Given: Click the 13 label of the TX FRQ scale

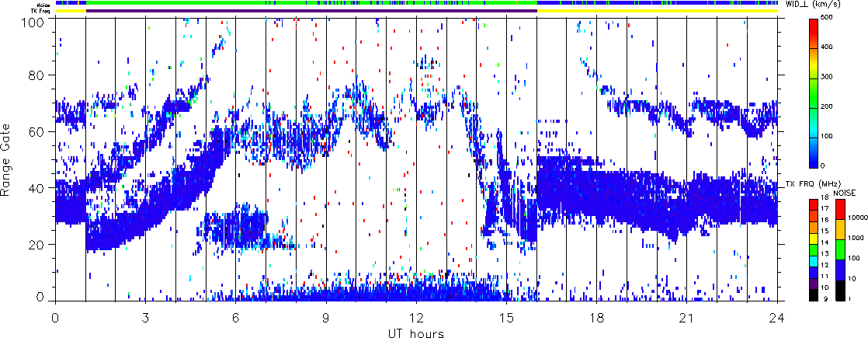Looking at the screenshot, I should tap(825, 254).
